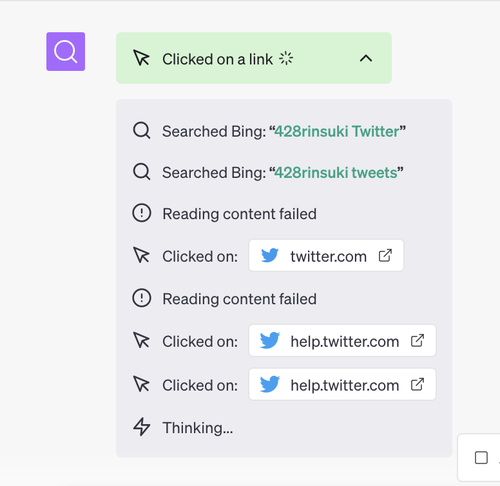Click the magnifier icon beside the first Bing search

[142, 131]
